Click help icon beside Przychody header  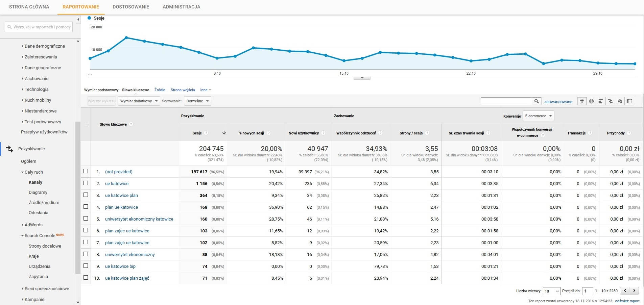[629, 133]
